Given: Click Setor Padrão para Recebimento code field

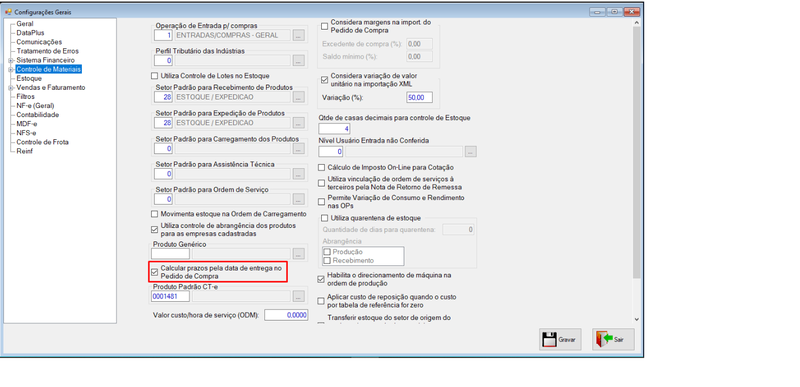Looking at the screenshot, I should point(163,97).
